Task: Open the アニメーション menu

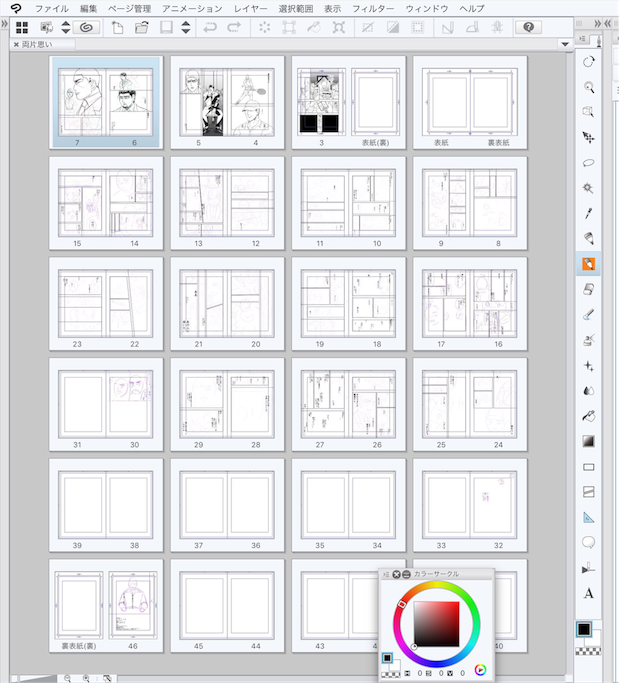Action: (x=192, y=8)
